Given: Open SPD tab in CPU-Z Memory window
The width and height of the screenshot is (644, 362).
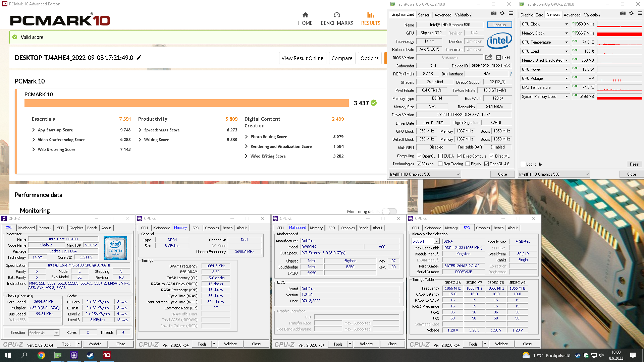Looking at the screenshot, I should 196,228.
